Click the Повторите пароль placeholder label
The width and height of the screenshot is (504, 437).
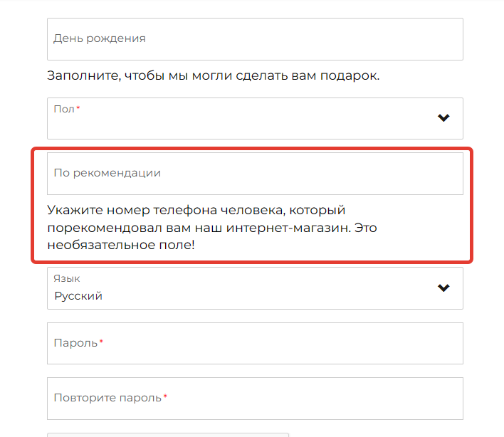tap(107, 398)
